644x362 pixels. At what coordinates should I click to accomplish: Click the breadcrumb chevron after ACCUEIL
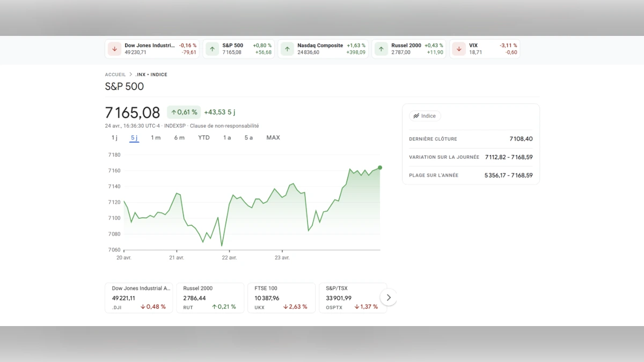click(x=131, y=75)
